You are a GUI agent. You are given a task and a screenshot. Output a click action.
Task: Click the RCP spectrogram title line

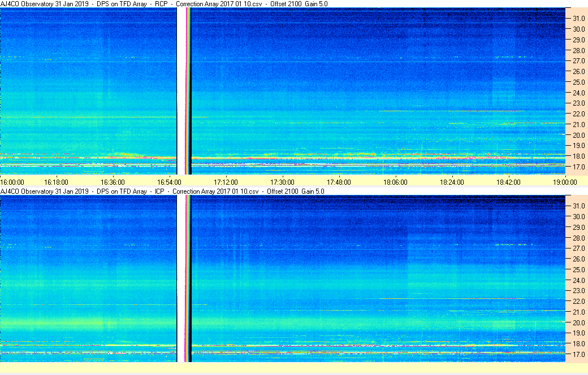tap(164, 4)
